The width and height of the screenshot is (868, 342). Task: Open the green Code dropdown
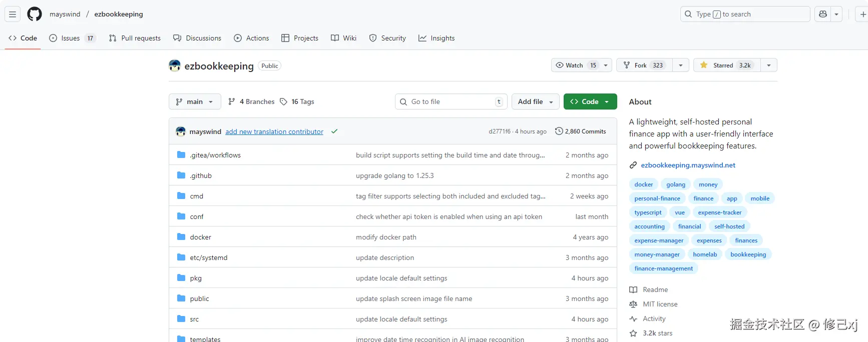[x=590, y=101]
